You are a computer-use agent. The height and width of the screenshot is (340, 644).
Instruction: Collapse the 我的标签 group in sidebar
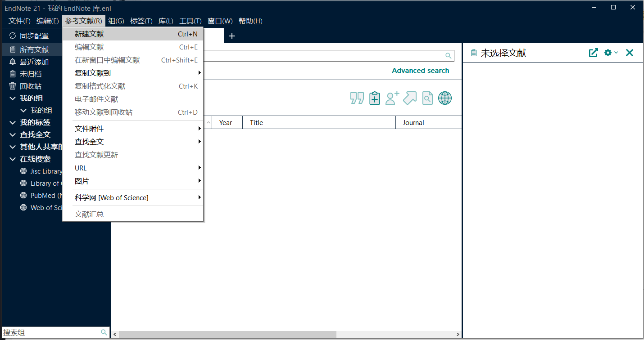[x=13, y=122]
